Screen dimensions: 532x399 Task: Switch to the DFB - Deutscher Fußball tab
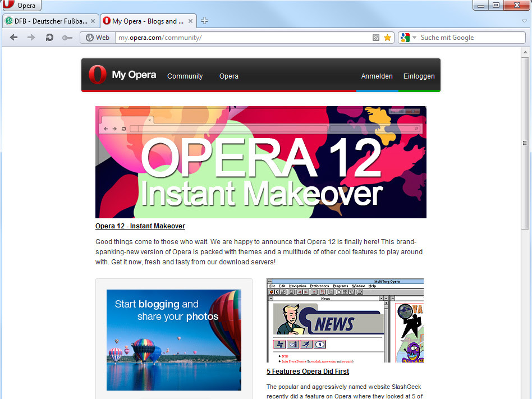tap(50, 21)
